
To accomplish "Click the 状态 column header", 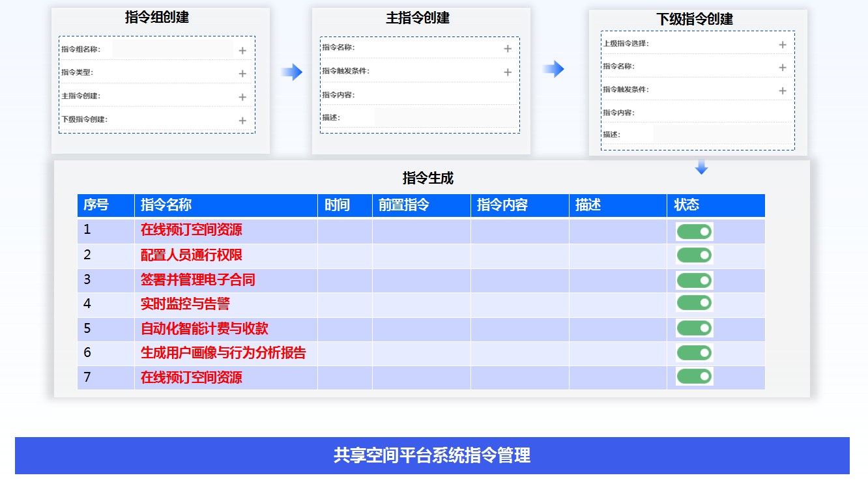I will coord(686,205).
